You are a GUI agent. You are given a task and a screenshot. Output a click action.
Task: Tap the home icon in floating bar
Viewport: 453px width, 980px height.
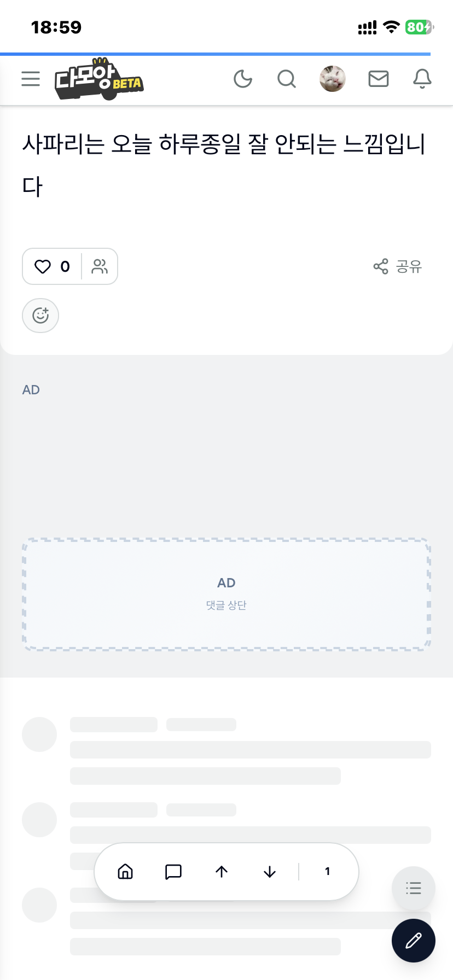tap(125, 871)
